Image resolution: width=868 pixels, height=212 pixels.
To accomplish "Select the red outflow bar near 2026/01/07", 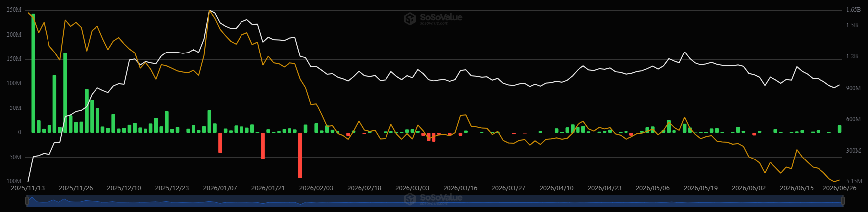I will pos(220,142).
